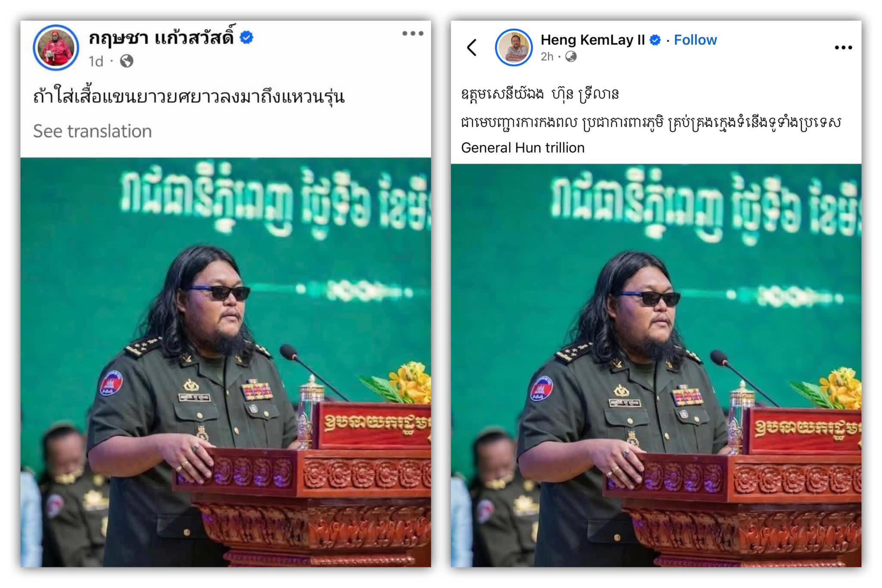This screenshot has width=882, height=588.
Task: Open the photo in the right post
Action: [656, 365]
